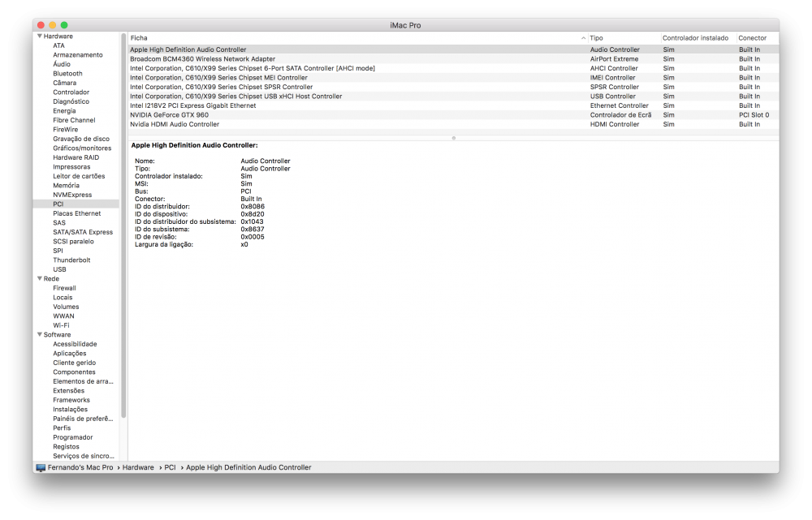The width and height of the screenshot is (812, 520).
Task: Select SATA/SATA Express entry
Action: click(x=83, y=232)
